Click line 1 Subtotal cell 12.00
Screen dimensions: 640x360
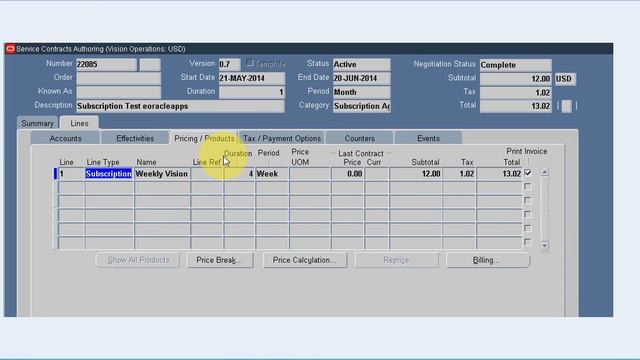(415, 174)
